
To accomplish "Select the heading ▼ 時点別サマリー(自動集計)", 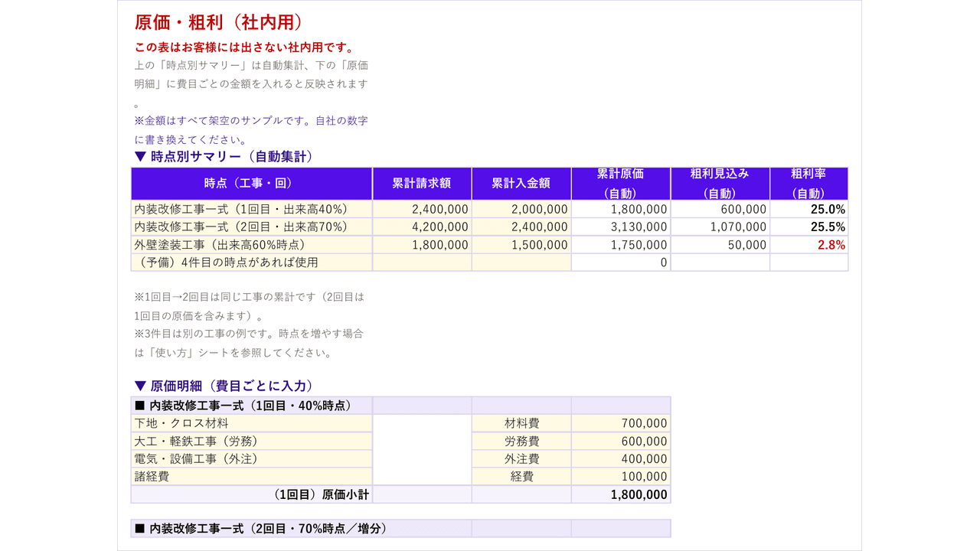I will point(224,157).
